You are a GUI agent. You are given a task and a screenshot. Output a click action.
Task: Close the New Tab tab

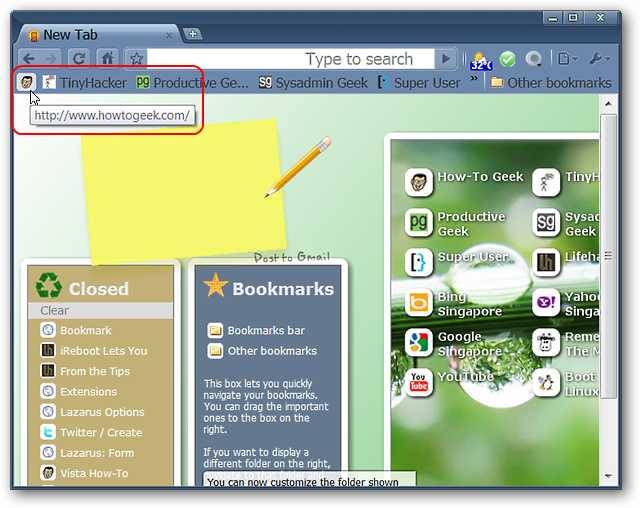pyautogui.click(x=169, y=36)
